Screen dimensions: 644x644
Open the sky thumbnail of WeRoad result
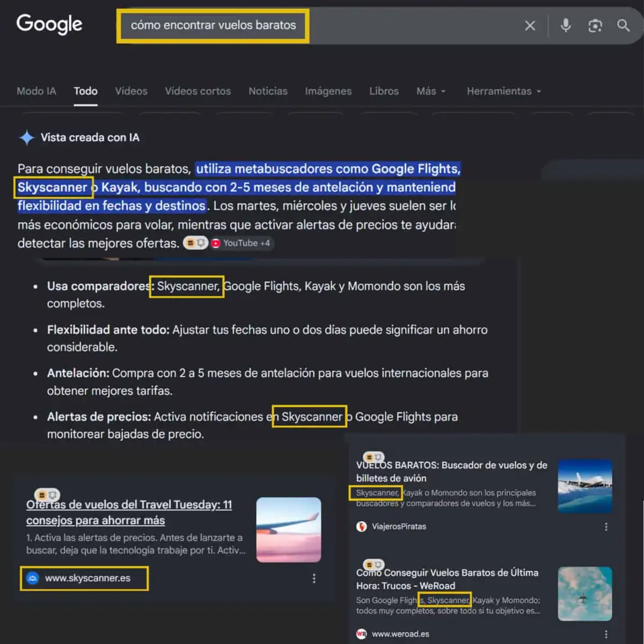pos(585,594)
